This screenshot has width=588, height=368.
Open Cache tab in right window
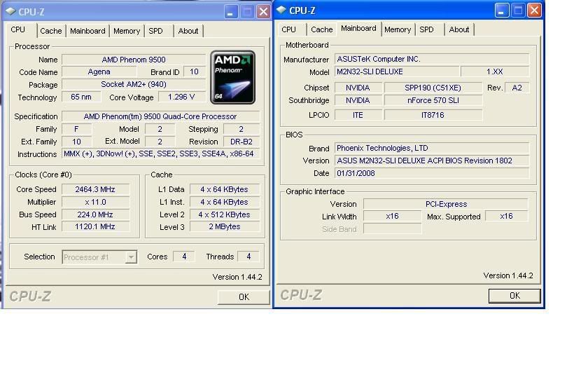click(322, 29)
